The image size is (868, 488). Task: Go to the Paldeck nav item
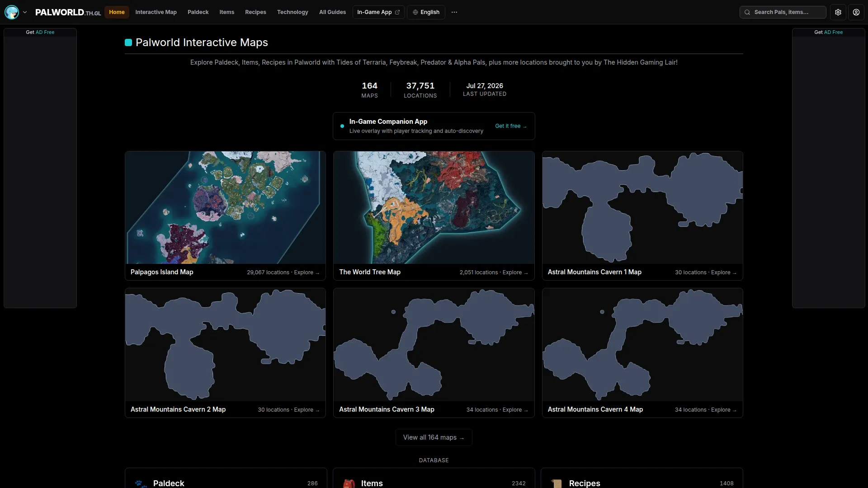click(x=198, y=12)
